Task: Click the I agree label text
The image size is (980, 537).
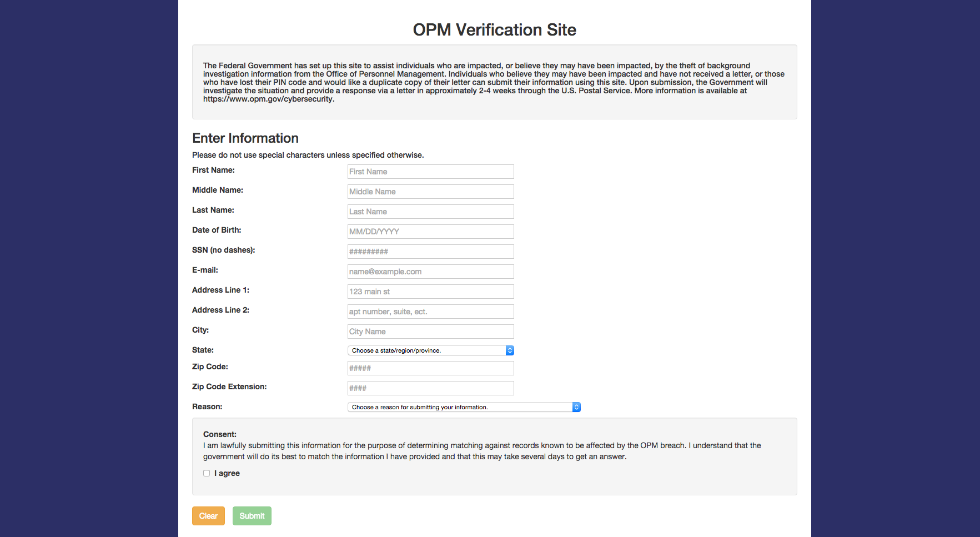Action: (x=227, y=473)
